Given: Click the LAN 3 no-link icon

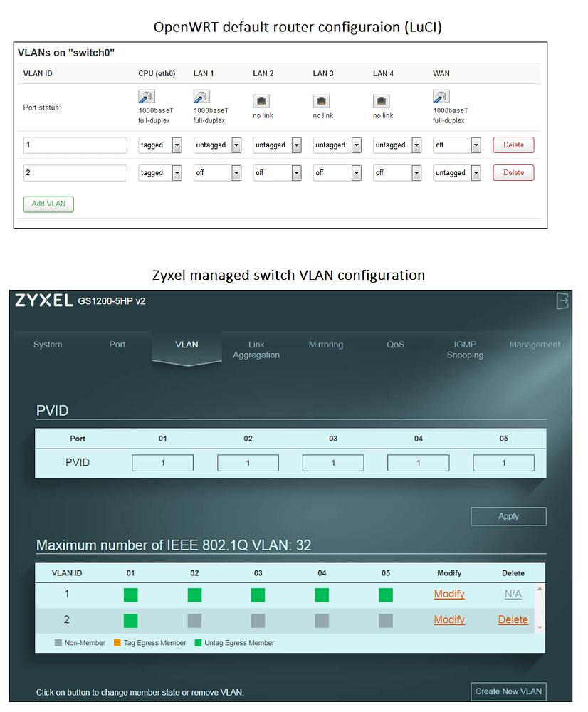Looking at the screenshot, I should click(x=322, y=100).
